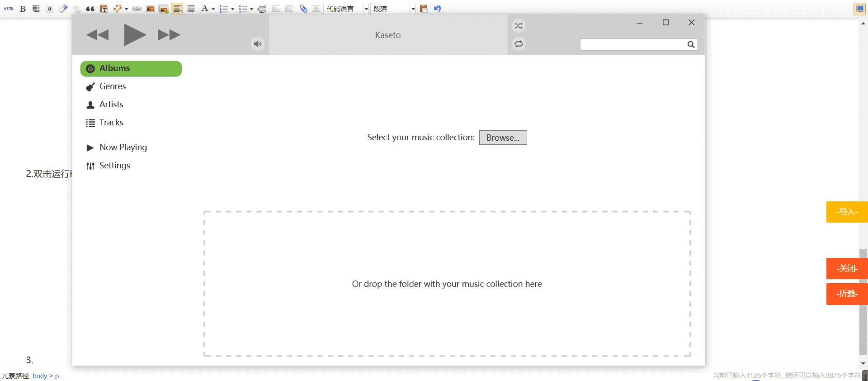Skip to previous track in Kaseto
The image size is (868, 381).
coord(97,35)
